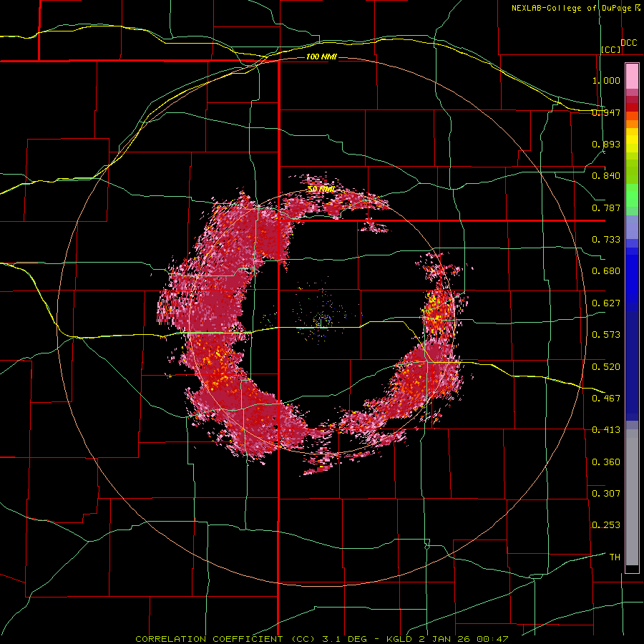This screenshot has height=644, width=644.
Task: Click the 0.787 color scale value
Action: point(606,208)
